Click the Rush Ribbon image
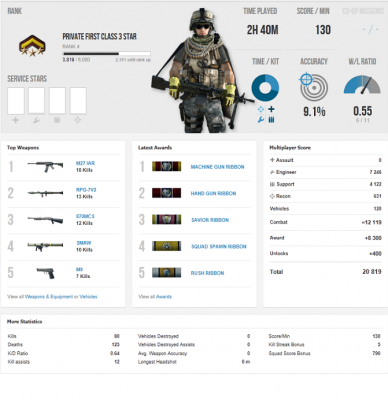This screenshot has height=400, width=388. 167,273
